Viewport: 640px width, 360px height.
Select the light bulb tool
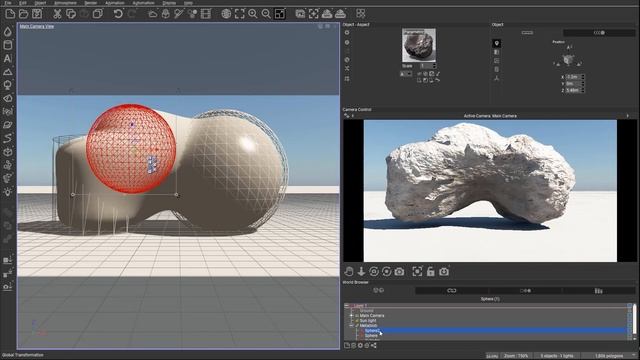coord(8,192)
